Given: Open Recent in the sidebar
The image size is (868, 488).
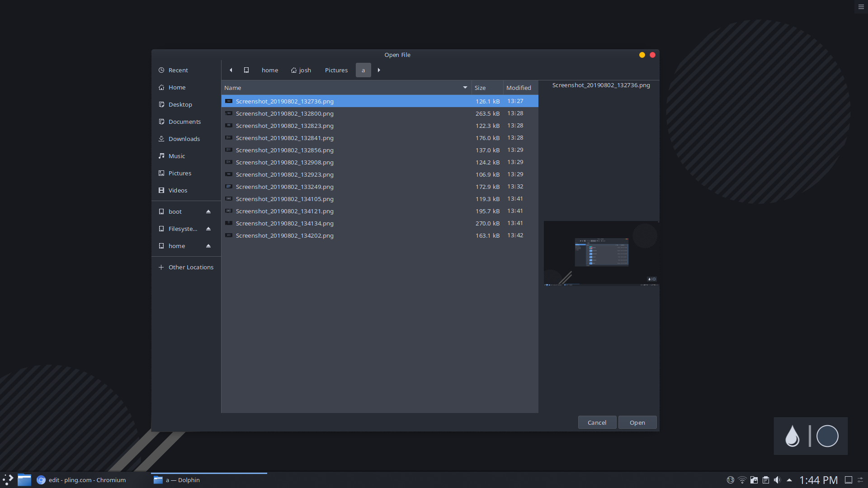Looking at the screenshot, I should click(186, 70).
